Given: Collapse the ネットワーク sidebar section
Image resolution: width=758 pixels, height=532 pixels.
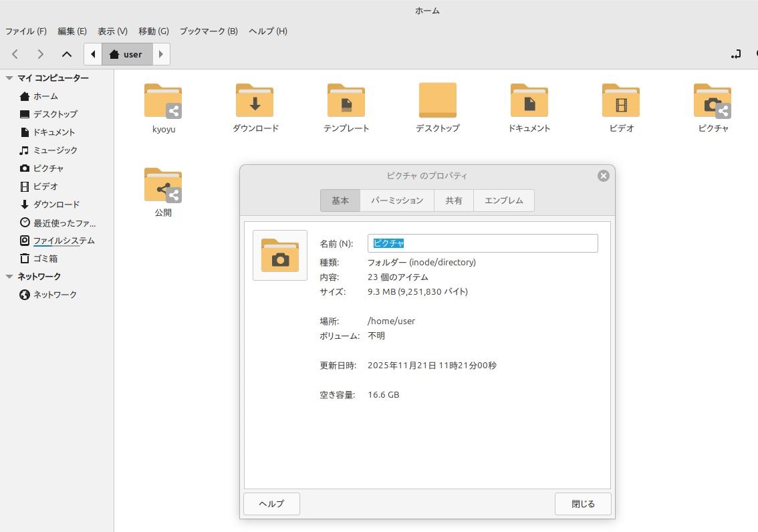Looking at the screenshot, I should click(9, 277).
